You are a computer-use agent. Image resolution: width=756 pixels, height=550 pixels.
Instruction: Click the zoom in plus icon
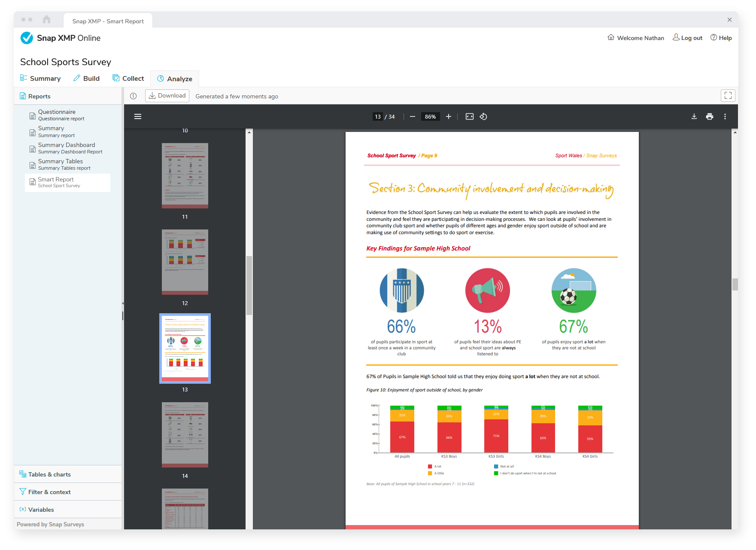449,116
